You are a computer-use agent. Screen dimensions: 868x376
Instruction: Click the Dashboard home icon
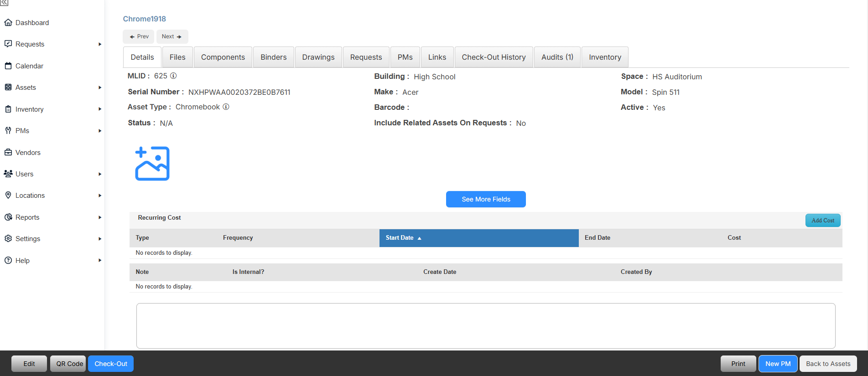tap(8, 22)
